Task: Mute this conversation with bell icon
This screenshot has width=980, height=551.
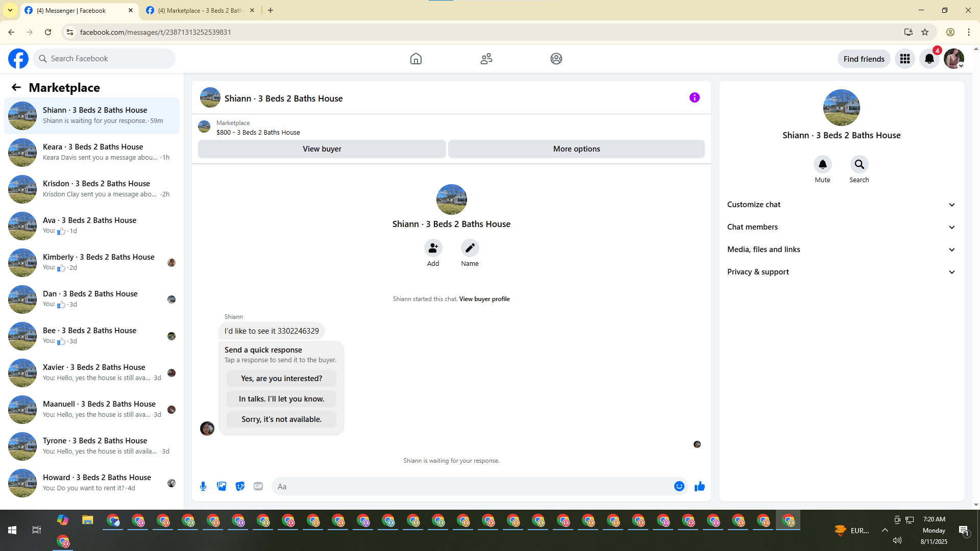Action: pos(822,164)
